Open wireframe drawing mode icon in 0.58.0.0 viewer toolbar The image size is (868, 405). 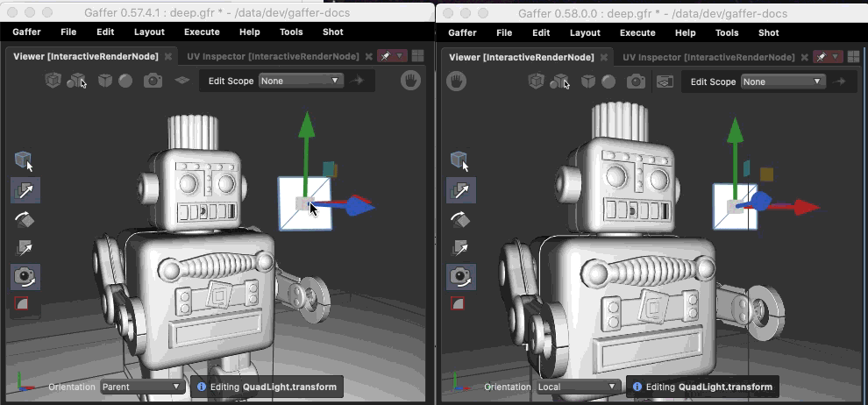536,82
